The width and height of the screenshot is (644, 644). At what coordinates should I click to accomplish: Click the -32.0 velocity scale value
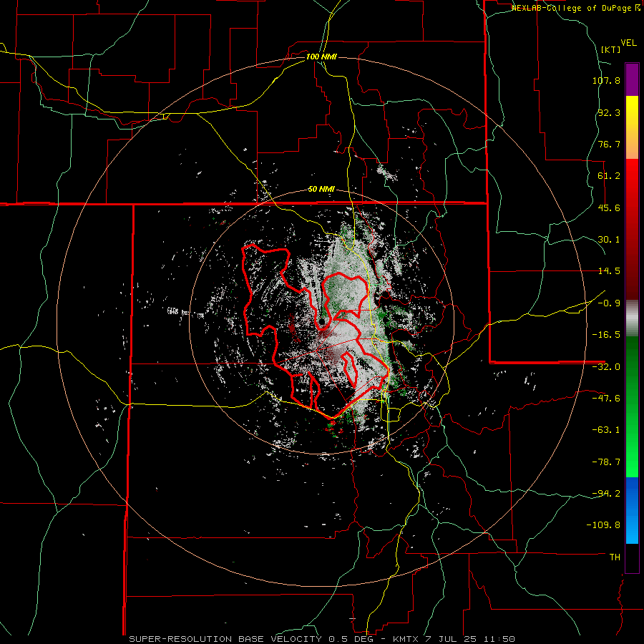click(606, 367)
